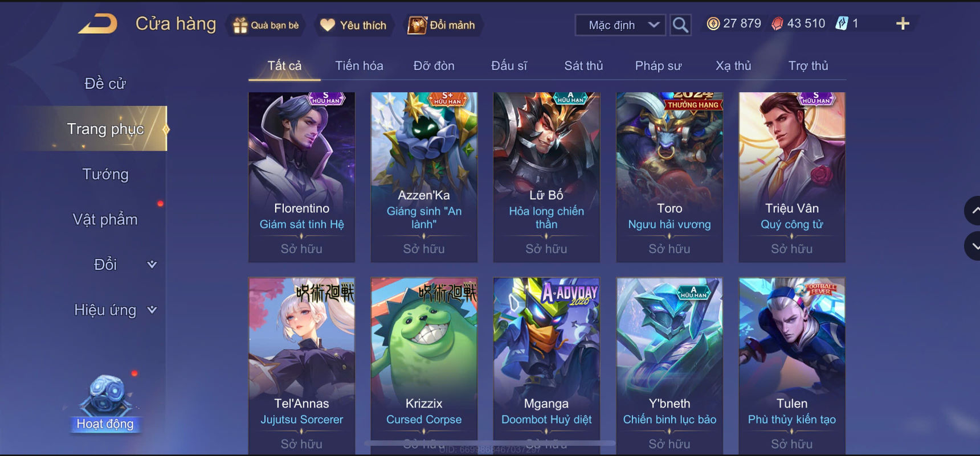Image resolution: width=980 pixels, height=456 pixels.
Task: Tap the red ruby currency icon
Action: click(x=777, y=24)
